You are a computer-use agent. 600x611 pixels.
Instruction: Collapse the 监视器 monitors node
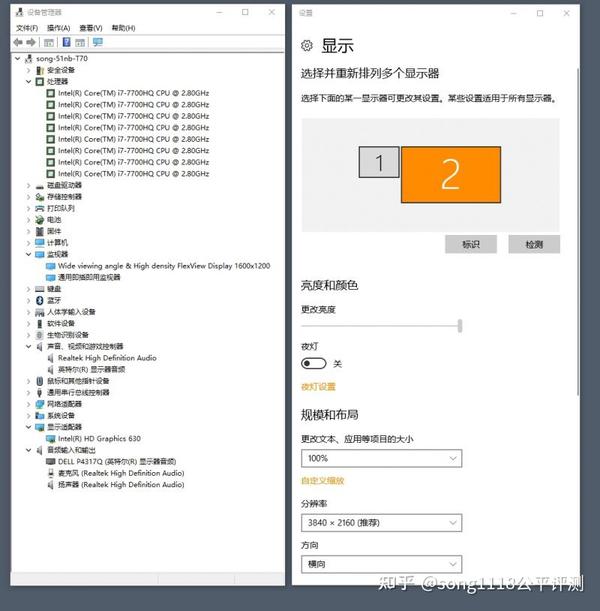pyautogui.click(x=28, y=254)
